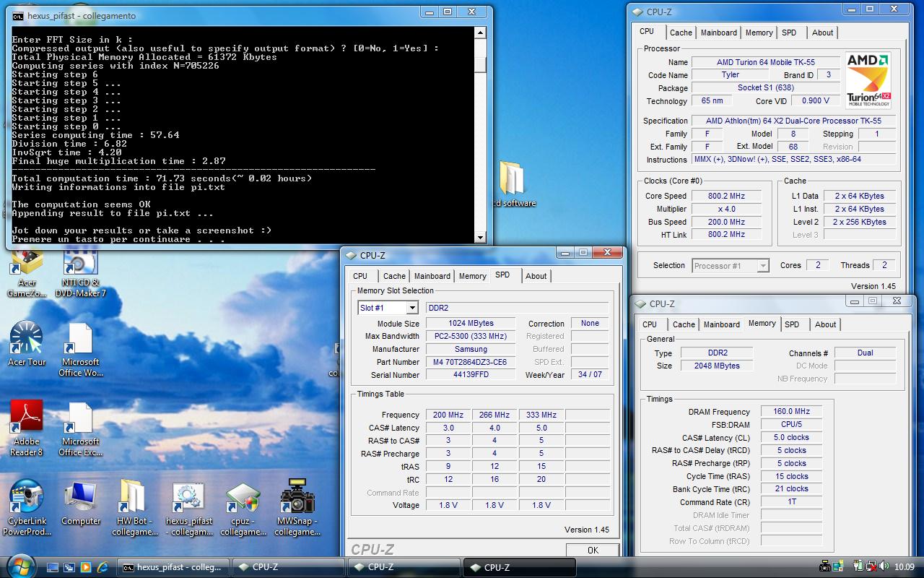Launch Internet Explorer from quick launch
924x578 pixels.
(x=103, y=567)
